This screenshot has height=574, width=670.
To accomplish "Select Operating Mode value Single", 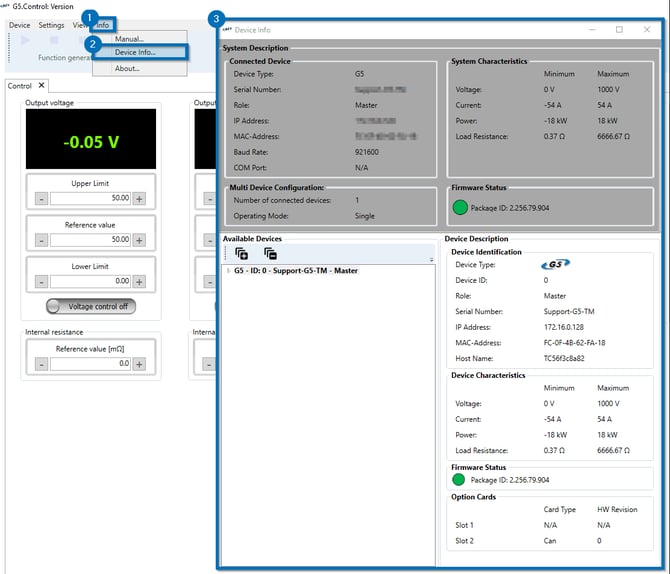I will 364,216.
